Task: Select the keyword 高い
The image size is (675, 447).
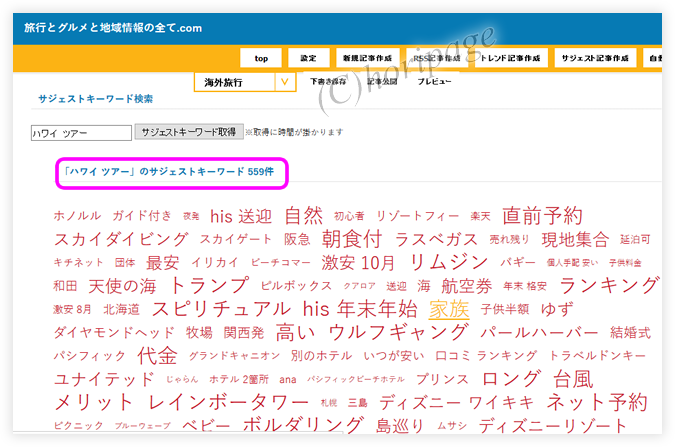Action: click(x=295, y=332)
